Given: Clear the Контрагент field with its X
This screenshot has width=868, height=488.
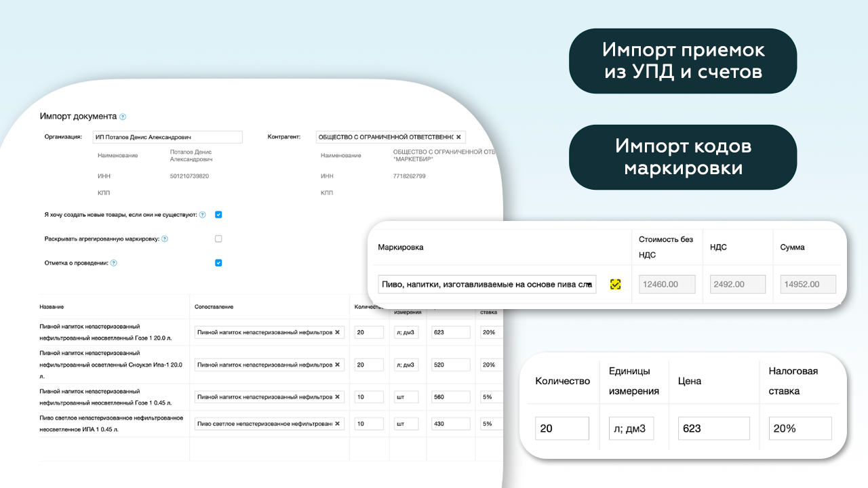Looking at the screenshot, I should coord(458,137).
